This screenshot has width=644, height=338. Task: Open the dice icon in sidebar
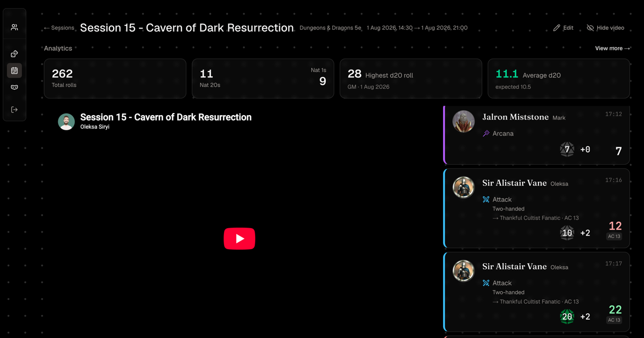[15, 54]
